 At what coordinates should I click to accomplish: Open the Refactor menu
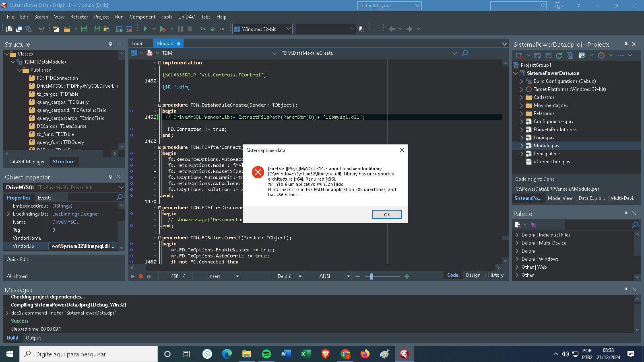pyautogui.click(x=79, y=17)
